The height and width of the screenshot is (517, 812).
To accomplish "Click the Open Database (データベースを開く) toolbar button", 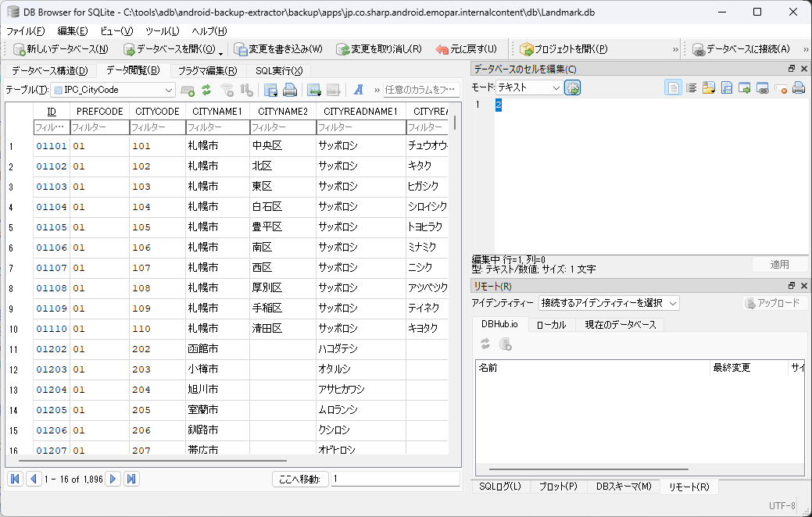I will pyautogui.click(x=170, y=49).
